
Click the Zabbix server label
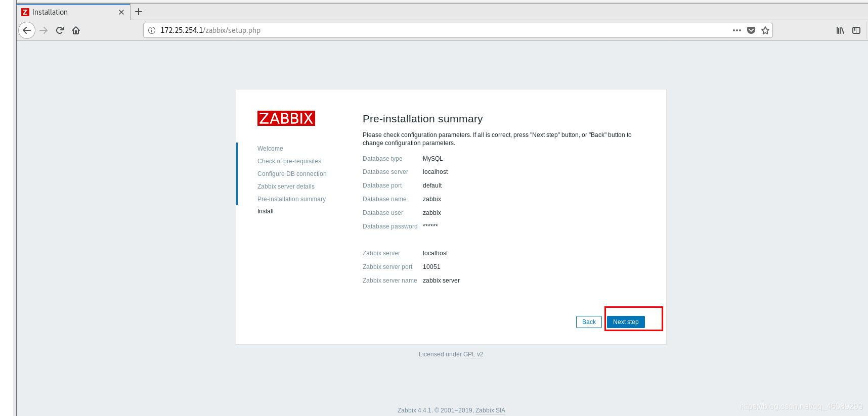[x=381, y=253]
